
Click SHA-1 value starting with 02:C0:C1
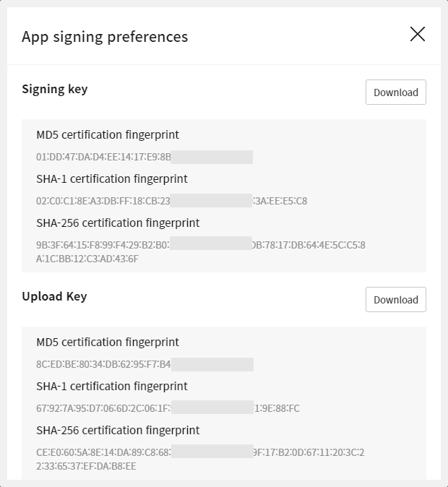[103, 201]
